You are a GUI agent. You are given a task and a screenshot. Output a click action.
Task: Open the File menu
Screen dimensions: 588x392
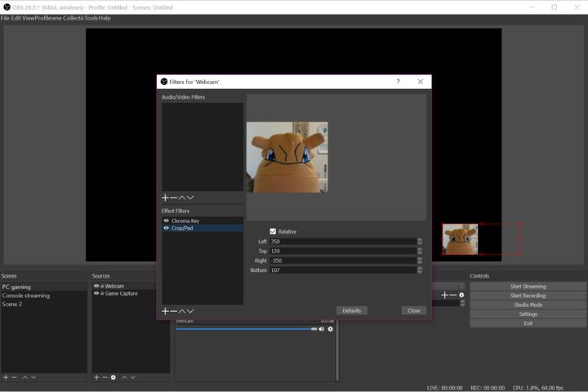pyautogui.click(x=5, y=18)
